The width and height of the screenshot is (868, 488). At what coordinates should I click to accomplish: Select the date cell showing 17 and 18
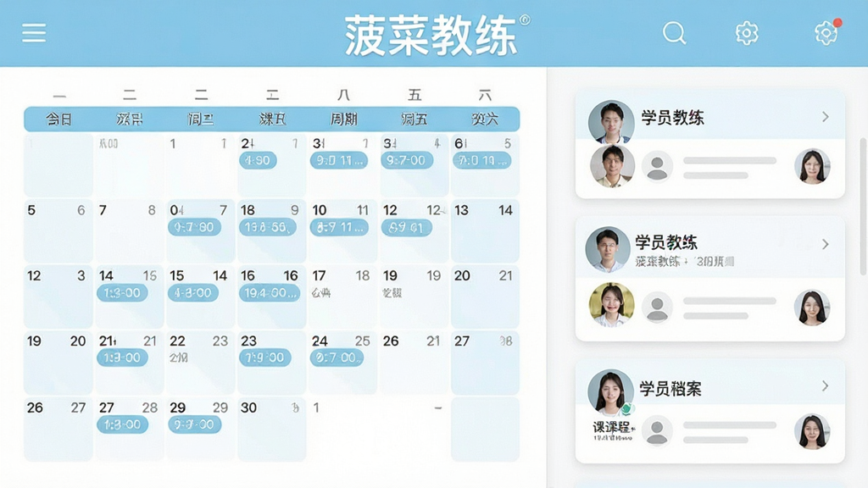[342, 297]
